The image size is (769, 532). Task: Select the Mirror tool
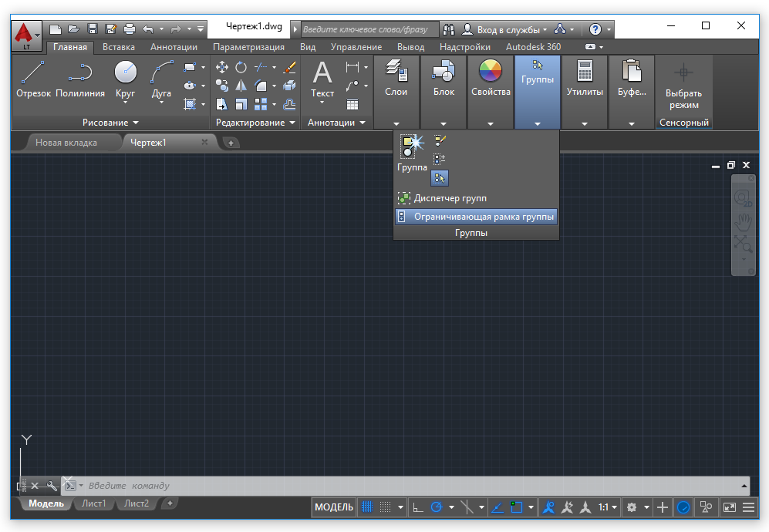click(241, 86)
